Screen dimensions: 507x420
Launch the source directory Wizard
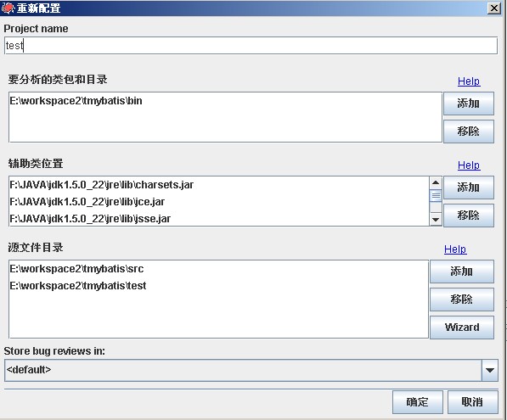[462, 328]
